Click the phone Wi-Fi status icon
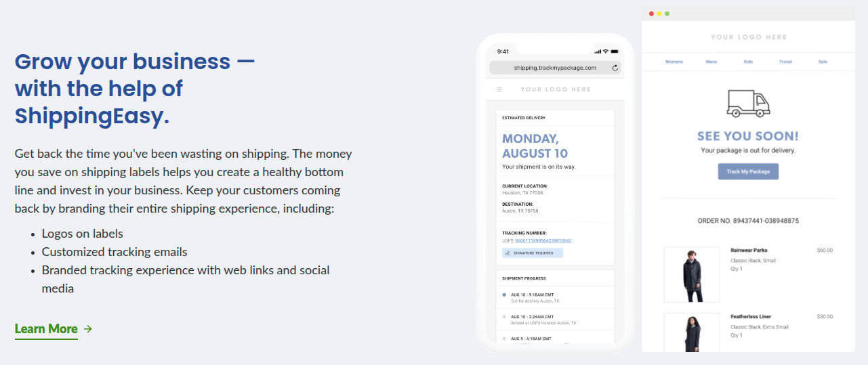 click(606, 51)
